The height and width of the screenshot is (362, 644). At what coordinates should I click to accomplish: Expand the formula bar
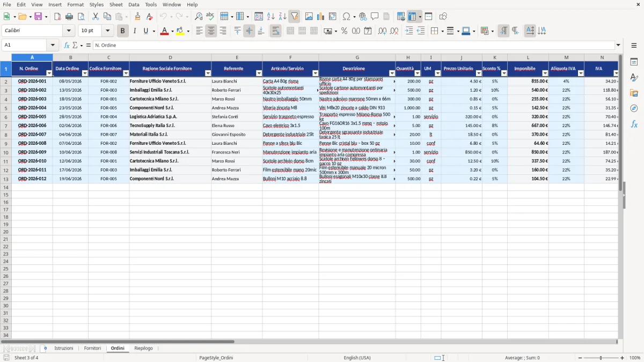[618, 45]
